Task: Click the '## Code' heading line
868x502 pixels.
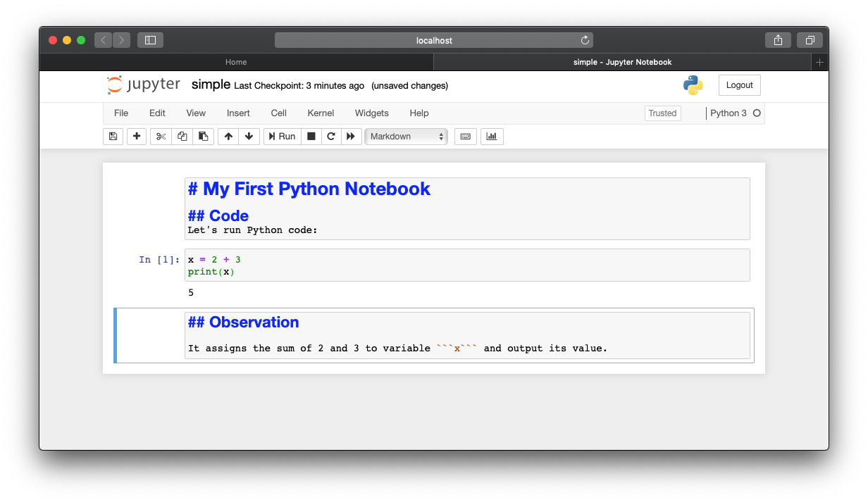Action: coord(218,215)
